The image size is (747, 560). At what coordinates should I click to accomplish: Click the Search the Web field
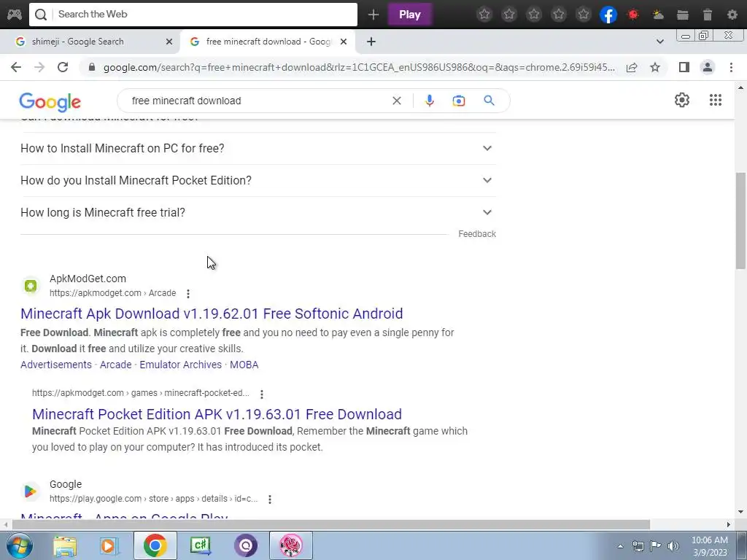click(193, 15)
